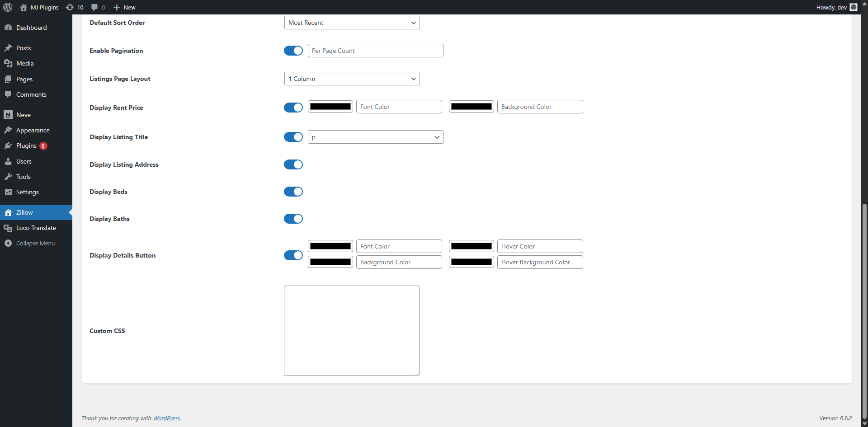Click Rent Price Font Color text field

[x=399, y=107]
